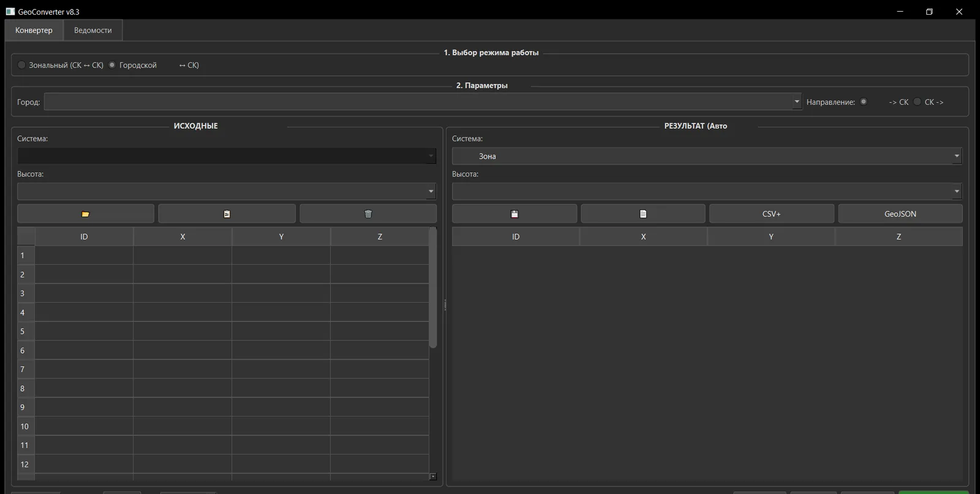This screenshot has width=980, height=494.
Task: Click the source table corner select-all cell
Action: (26, 237)
